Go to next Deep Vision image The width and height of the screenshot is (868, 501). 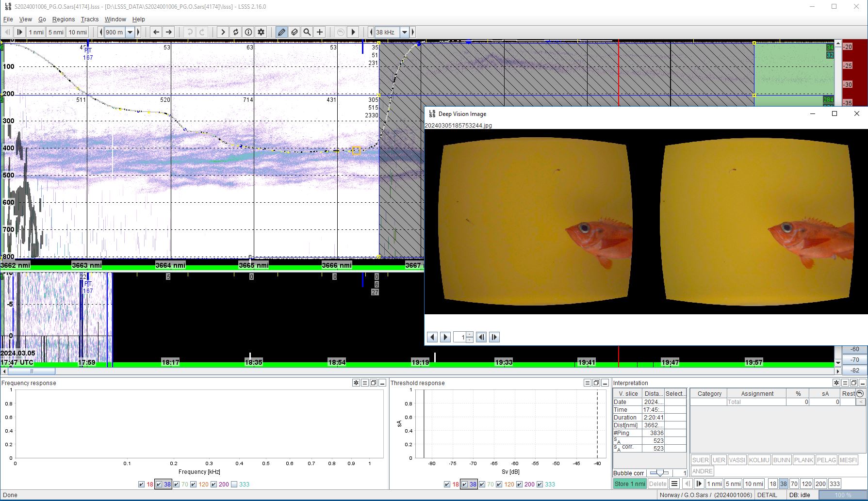point(445,337)
